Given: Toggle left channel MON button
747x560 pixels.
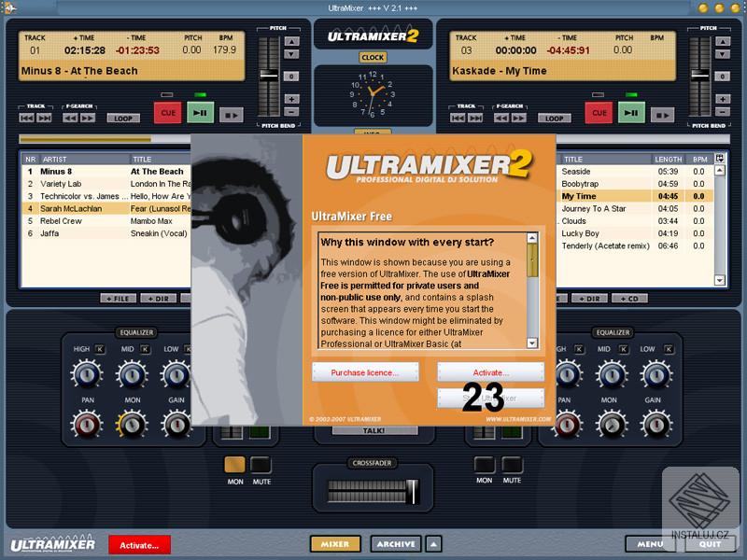Looking at the screenshot, I should [235, 465].
